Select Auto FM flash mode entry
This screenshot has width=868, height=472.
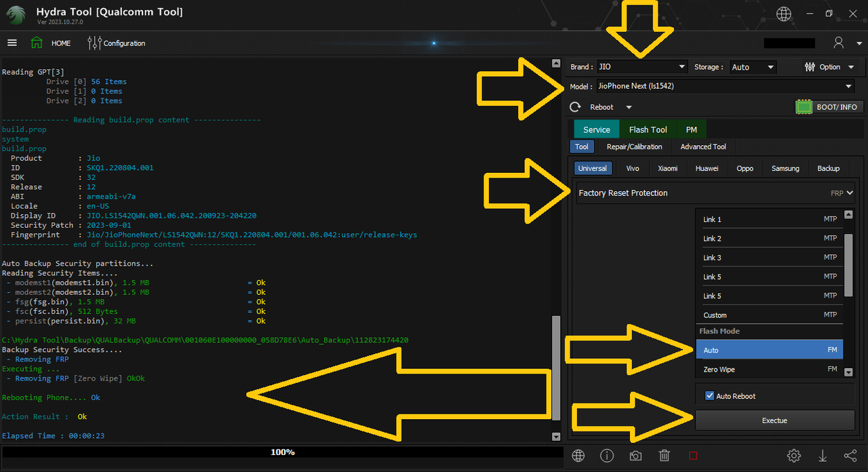(770, 351)
